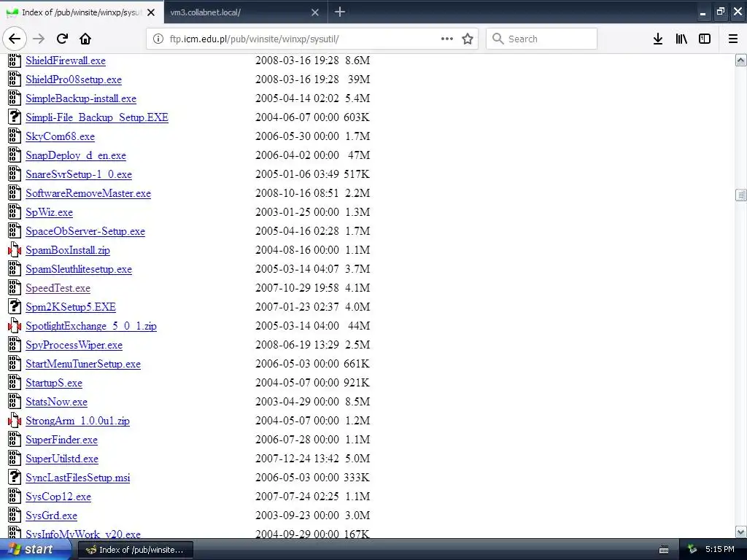Click the vertical scrollbar thumb
The width and height of the screenshot is (747, 560).
point(741,195)
